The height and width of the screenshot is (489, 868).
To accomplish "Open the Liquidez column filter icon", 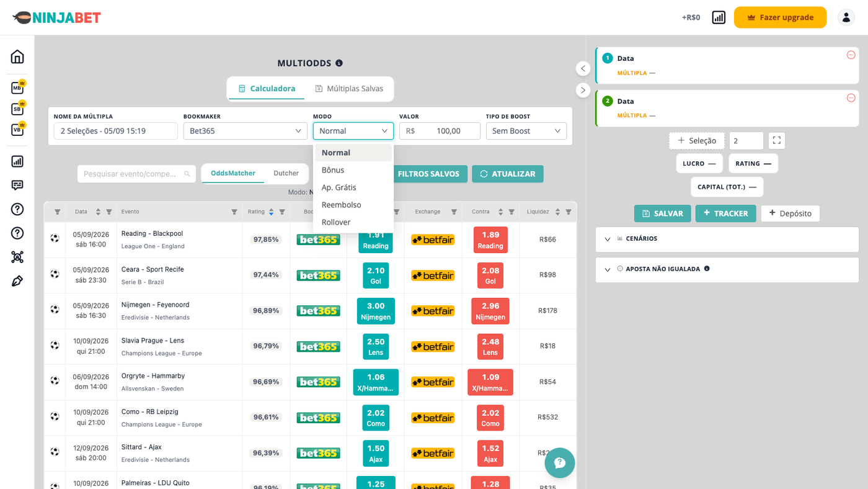I will click(x=569, y=212).
